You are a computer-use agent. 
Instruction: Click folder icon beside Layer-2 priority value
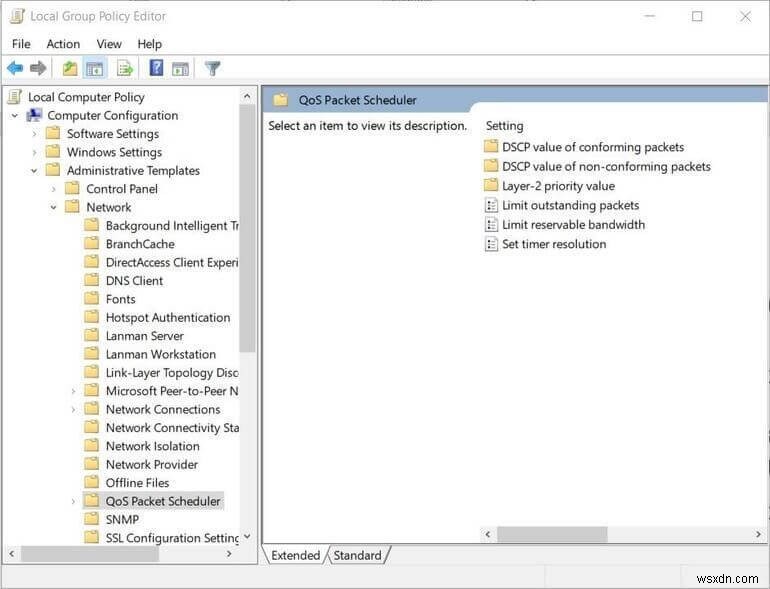[491, 185]
